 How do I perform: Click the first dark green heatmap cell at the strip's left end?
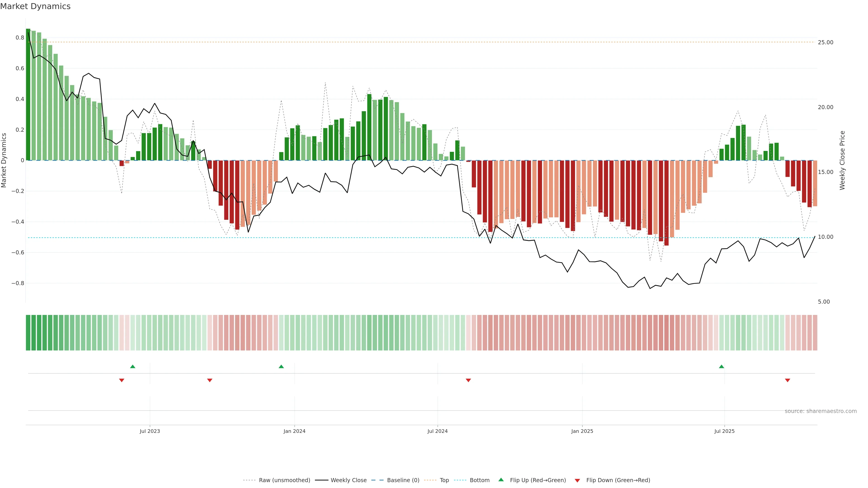coord(28,333)
